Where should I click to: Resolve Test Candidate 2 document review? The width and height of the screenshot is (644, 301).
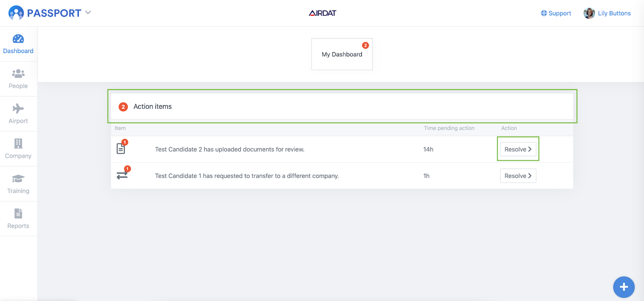click(x=518, y=149)
